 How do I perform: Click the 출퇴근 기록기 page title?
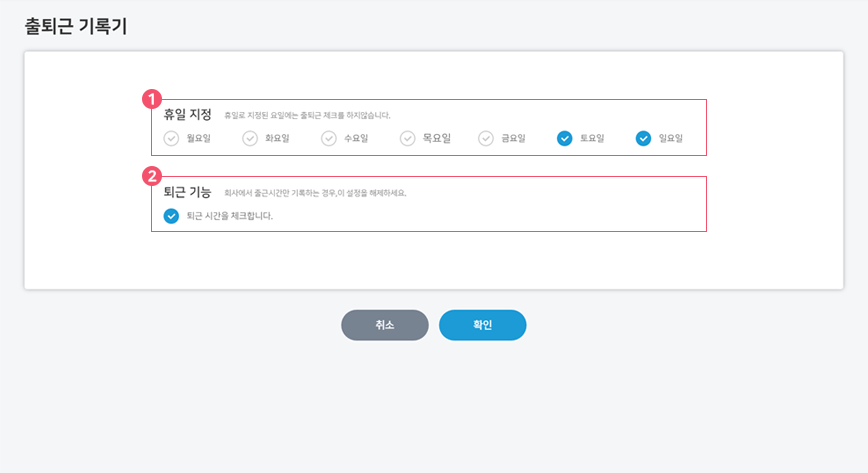point(76,26)
